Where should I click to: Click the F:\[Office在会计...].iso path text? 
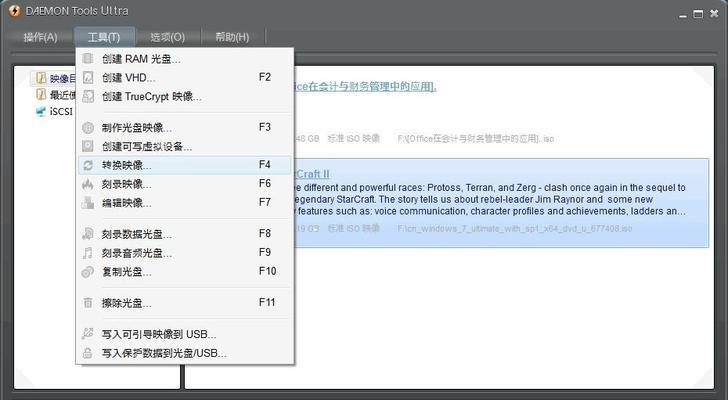(476, 138)
